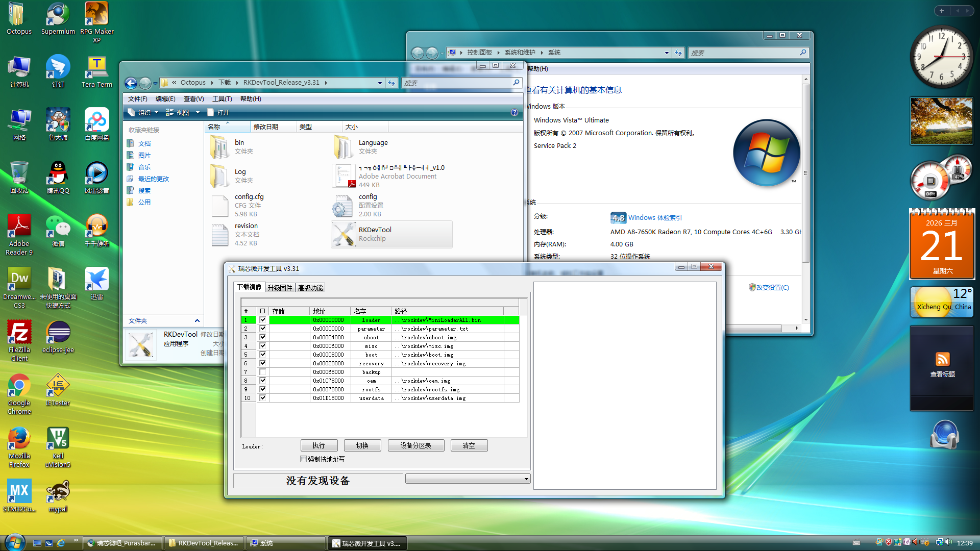Image resolution: width=980 pixels, height=551 pixels.
Task: Enable the backup partition checkbox
Action: click(263, 372)
